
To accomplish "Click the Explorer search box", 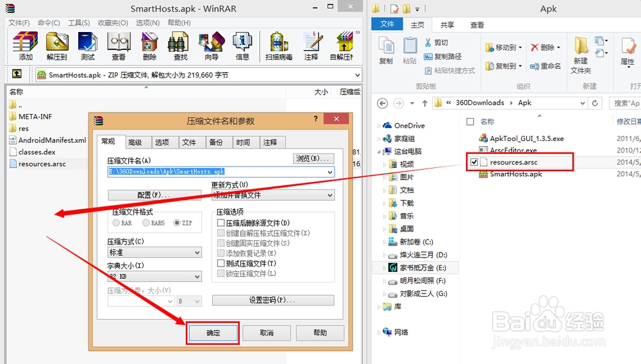I will (x=624, y=103).
